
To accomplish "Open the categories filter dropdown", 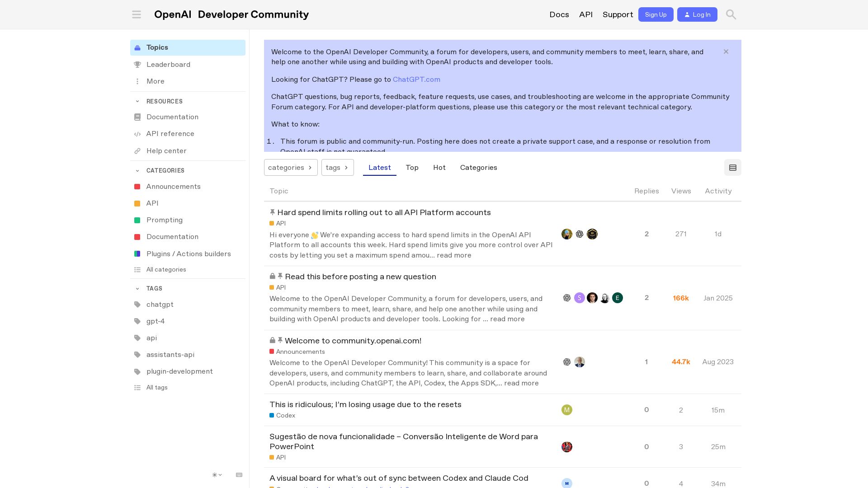I will (291, 168).
